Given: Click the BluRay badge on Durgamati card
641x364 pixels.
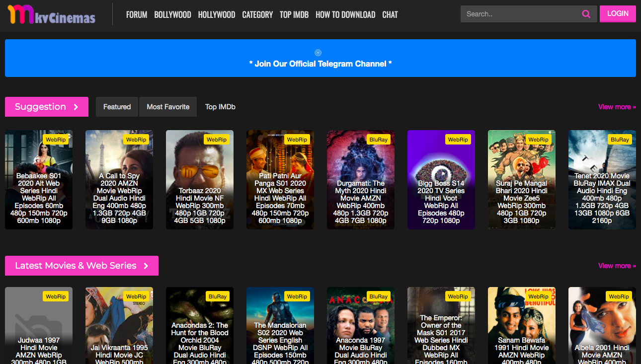Looking at the screenshot, I should [x=378, y=140].
